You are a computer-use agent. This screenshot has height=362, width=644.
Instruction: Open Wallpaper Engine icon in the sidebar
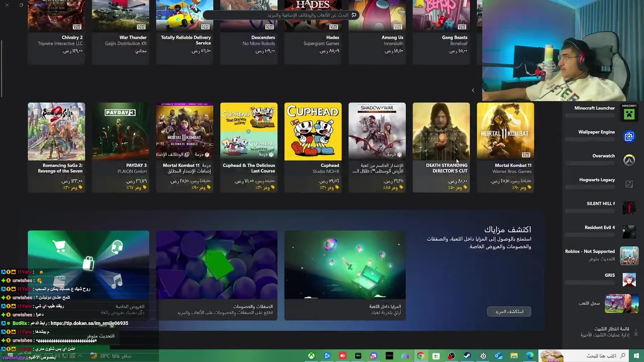[629, 137]
